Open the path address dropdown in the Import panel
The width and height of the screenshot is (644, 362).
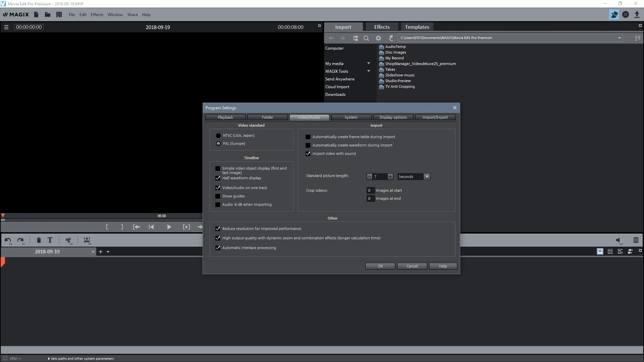click(620, 38)
